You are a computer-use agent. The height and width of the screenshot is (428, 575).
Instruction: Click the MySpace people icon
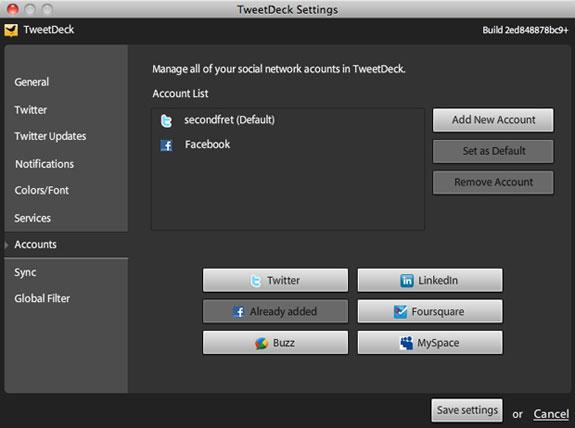pyautogui.click(x=406, y=343)
